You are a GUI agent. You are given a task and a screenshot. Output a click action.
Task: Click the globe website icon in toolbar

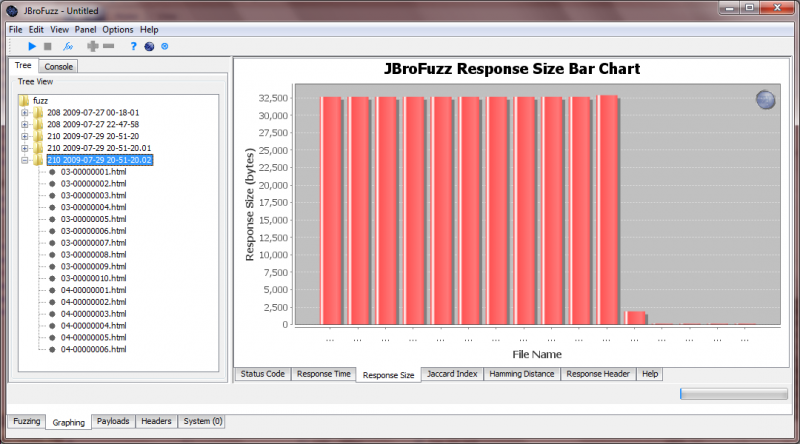(149, 46)
